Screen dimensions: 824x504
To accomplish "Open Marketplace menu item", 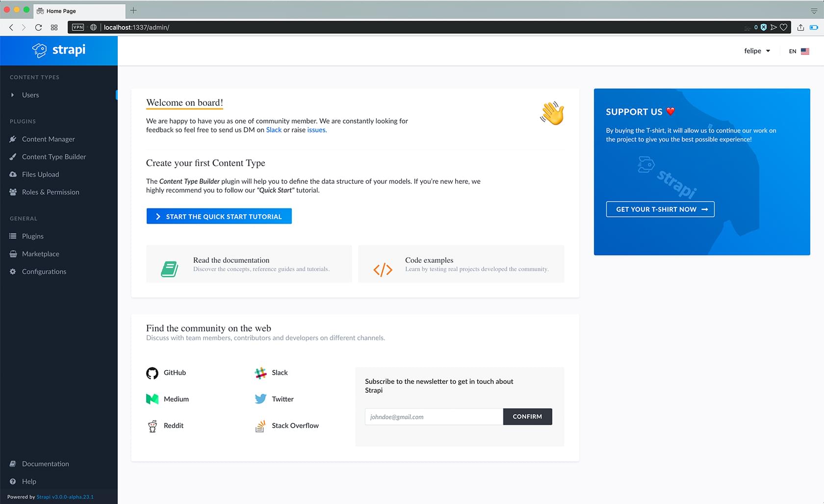I will click(x=40, y=254).
